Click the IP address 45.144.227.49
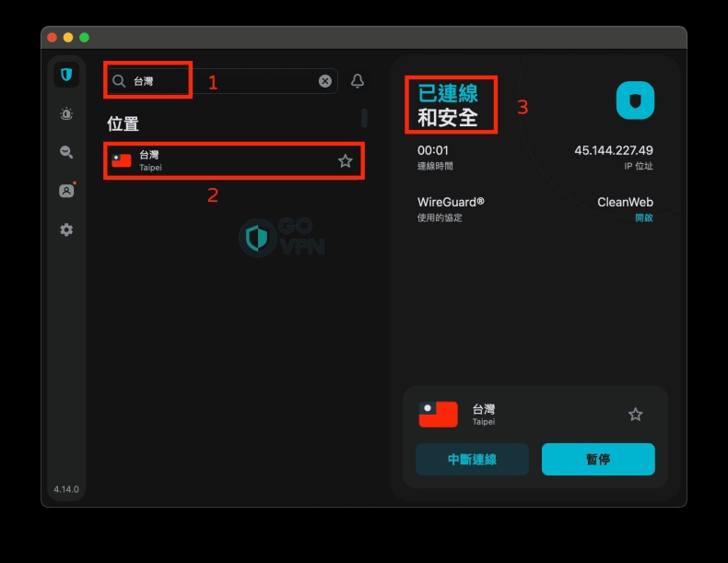 tap(614, 150)
